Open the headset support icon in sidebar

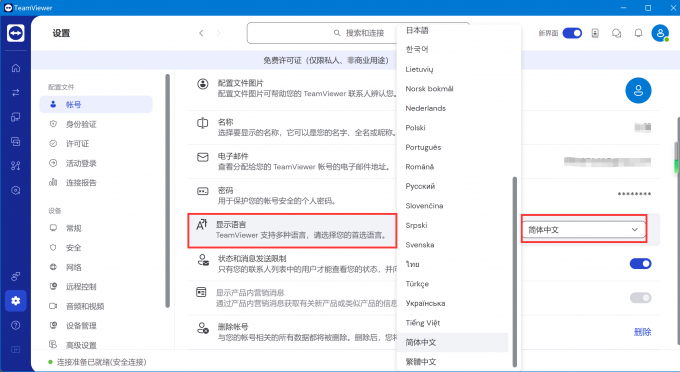[16, 190]
